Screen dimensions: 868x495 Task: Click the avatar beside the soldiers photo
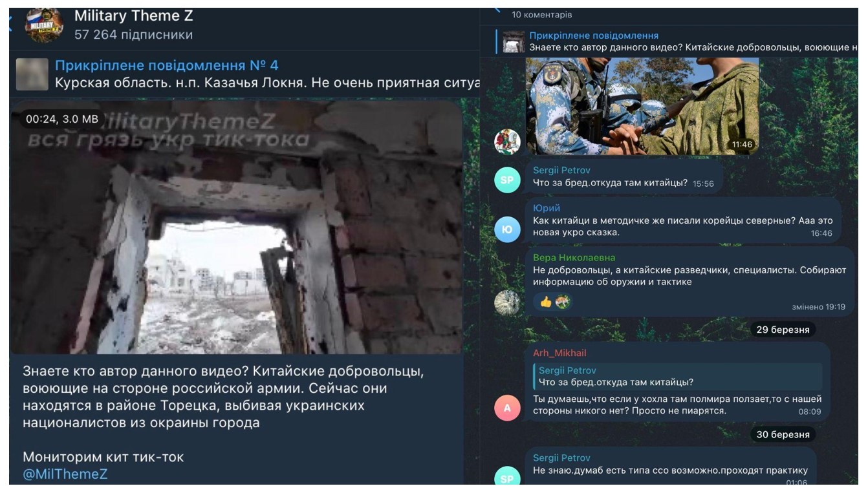point(507,142)
